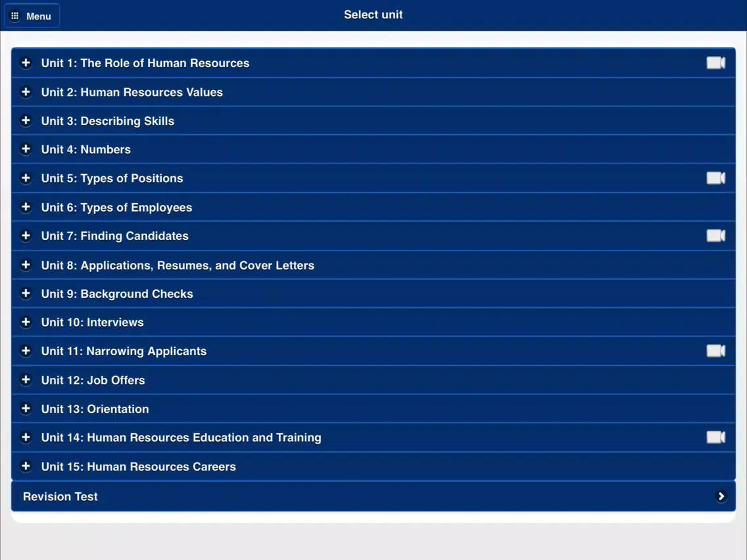This screenshot has width=747, height=560.
Task: Select 'Unit 15: Human Resources Careers' text
Action: point(139,467)
